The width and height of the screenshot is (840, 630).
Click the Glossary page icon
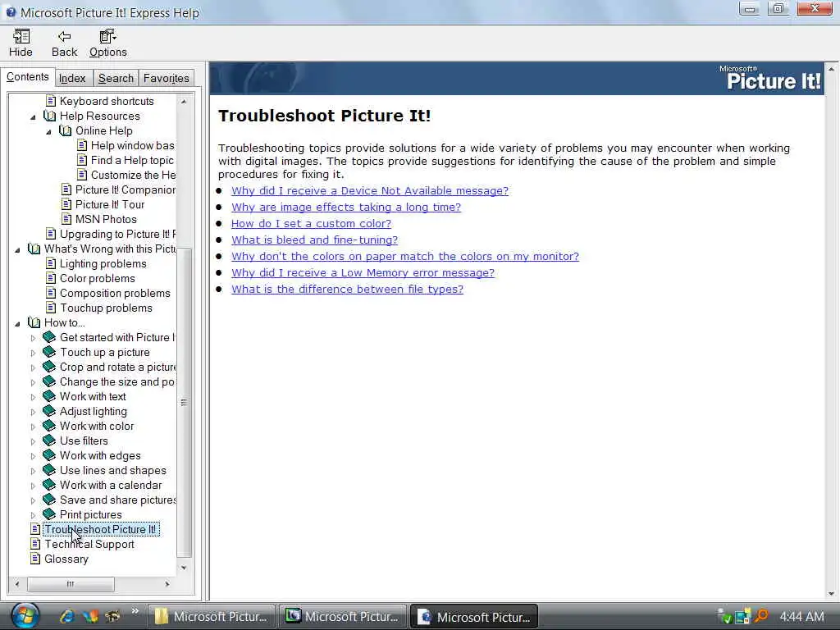(35, 559)
